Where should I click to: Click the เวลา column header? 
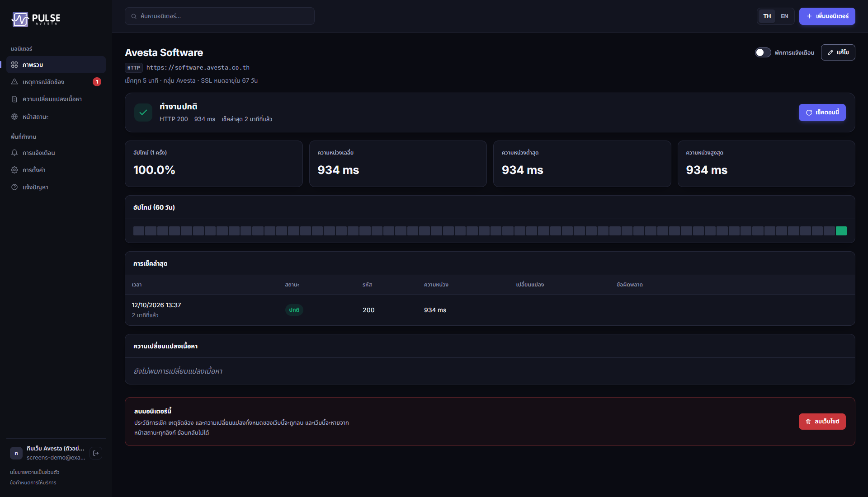(x=137, y=285)
